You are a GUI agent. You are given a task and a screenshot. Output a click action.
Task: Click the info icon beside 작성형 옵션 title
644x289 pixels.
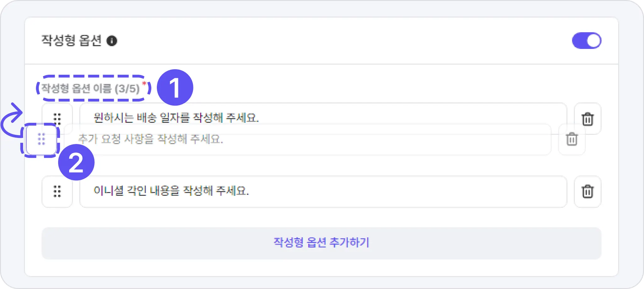[112, 41]
